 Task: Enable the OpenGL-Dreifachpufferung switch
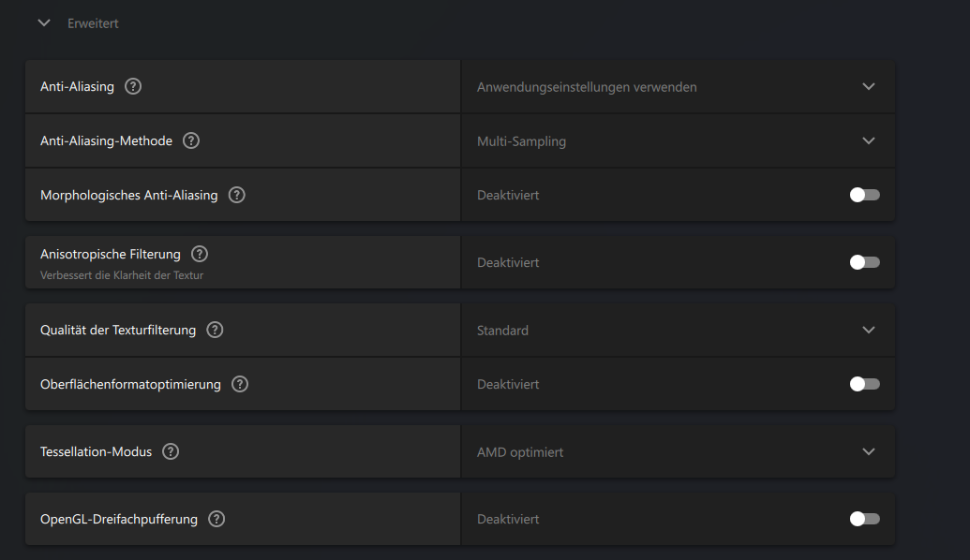point(864,519)
